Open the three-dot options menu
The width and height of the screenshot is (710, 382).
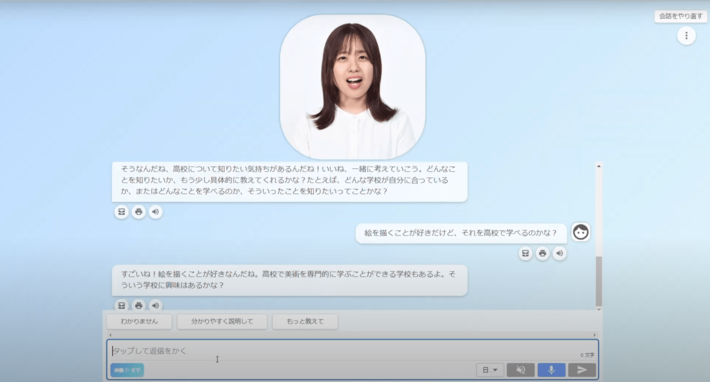point(686,36)
